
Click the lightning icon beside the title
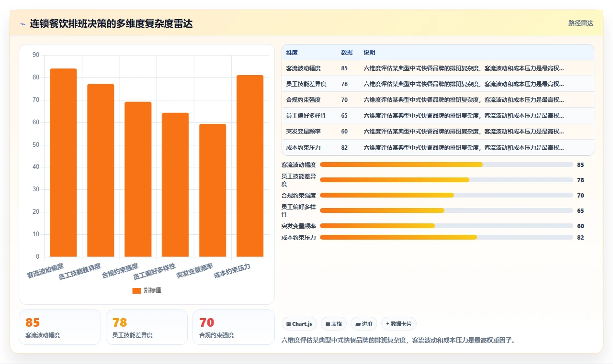[x=23, y=24]
